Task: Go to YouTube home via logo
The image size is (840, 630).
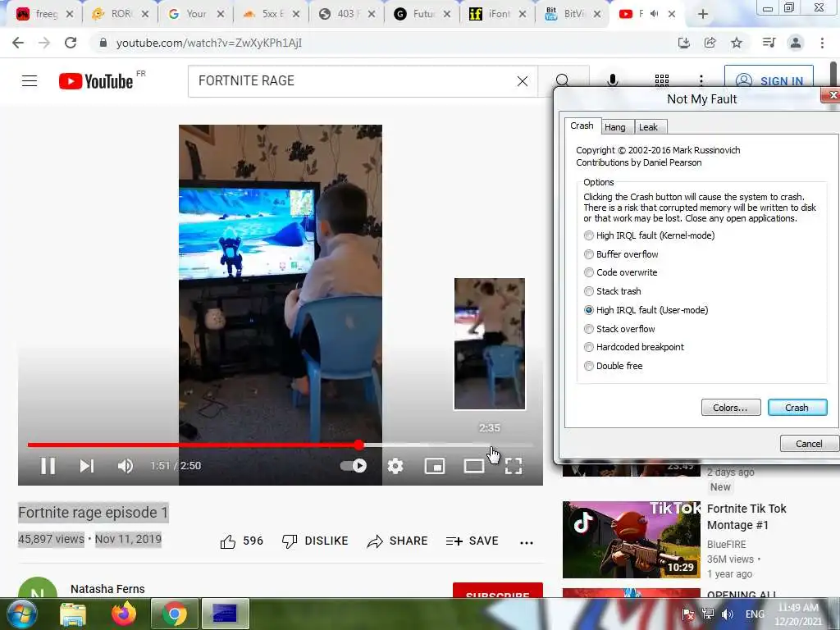Action: pos(96,81)
